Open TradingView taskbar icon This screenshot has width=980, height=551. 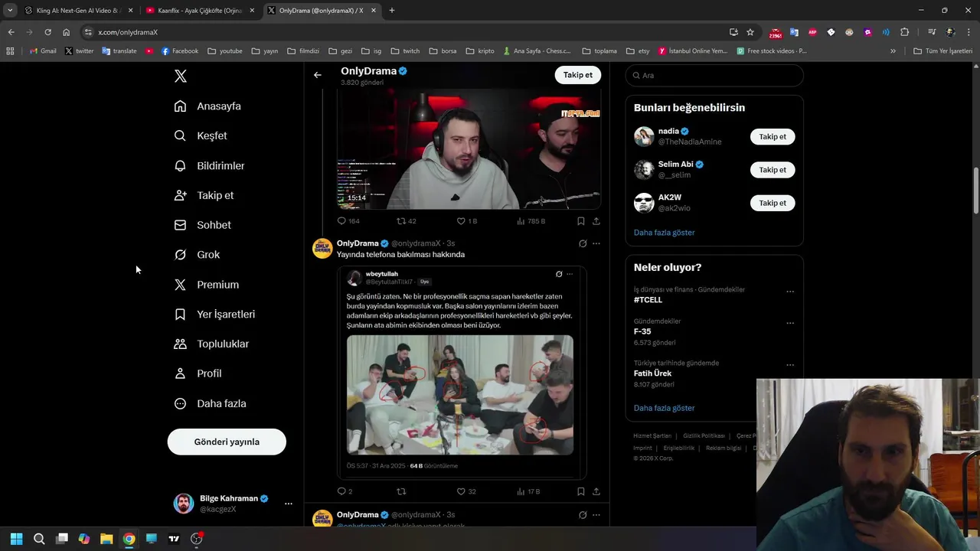click(x=174, y=539)
